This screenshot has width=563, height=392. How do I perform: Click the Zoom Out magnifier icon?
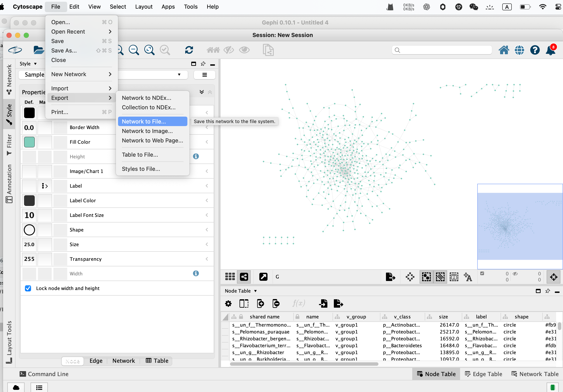[x=134, y=50]
